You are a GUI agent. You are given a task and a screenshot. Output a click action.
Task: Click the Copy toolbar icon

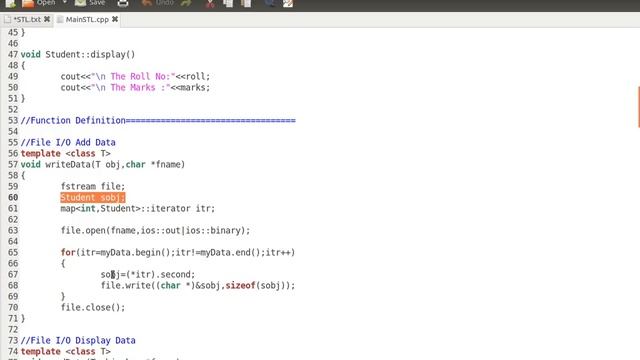tap(228, 3)
